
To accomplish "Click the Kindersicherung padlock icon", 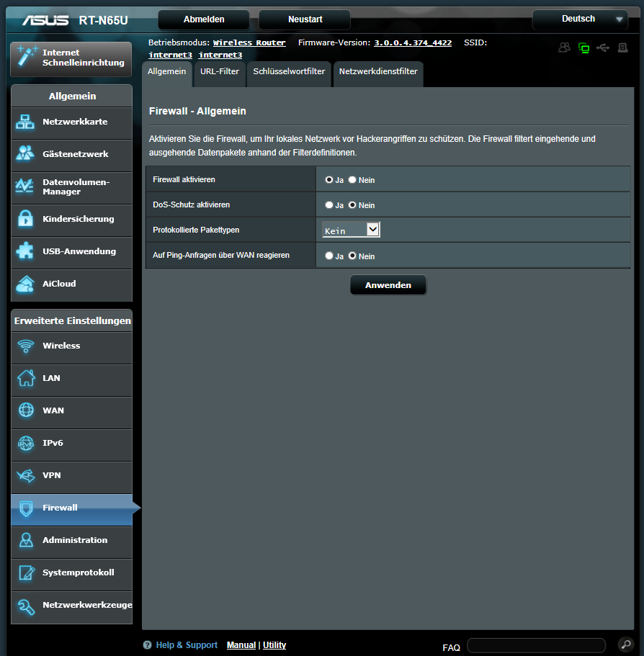I will 25,219.
